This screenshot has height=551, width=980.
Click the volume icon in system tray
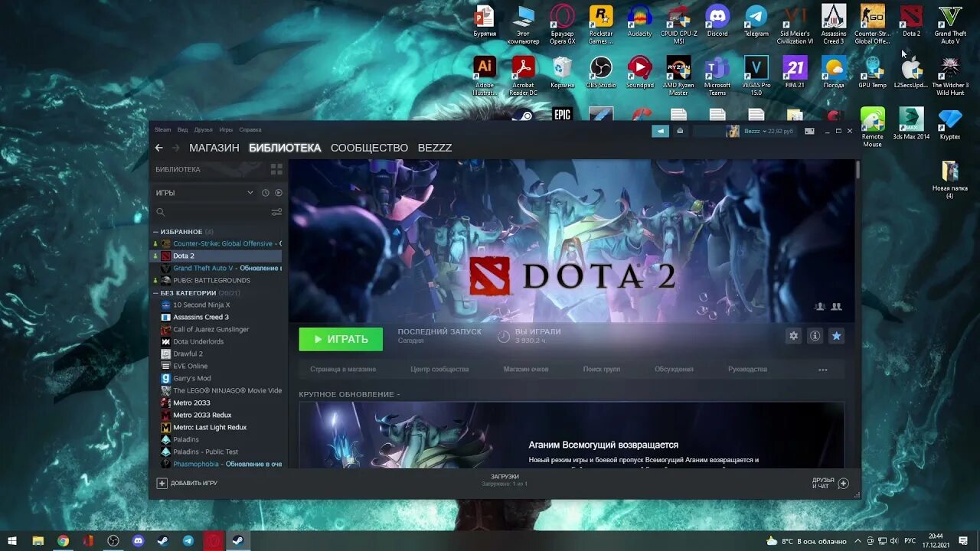(894, 541)
